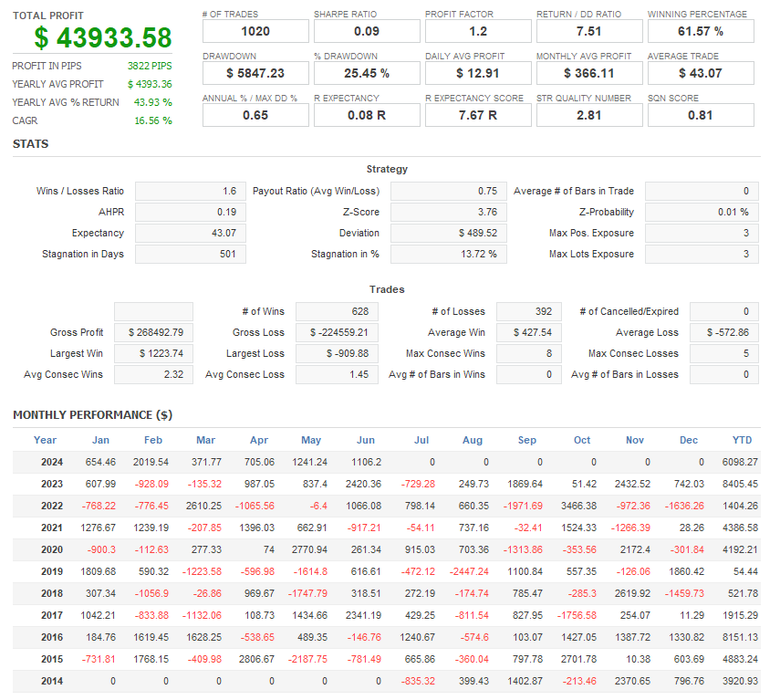Select the Jun column header

366,440
